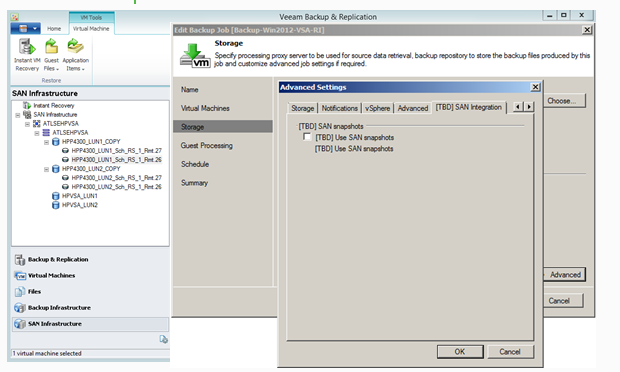Select snapshot HPP4300_LUN1_Sch_RS_1_Rmt.27

click(116, 151)
